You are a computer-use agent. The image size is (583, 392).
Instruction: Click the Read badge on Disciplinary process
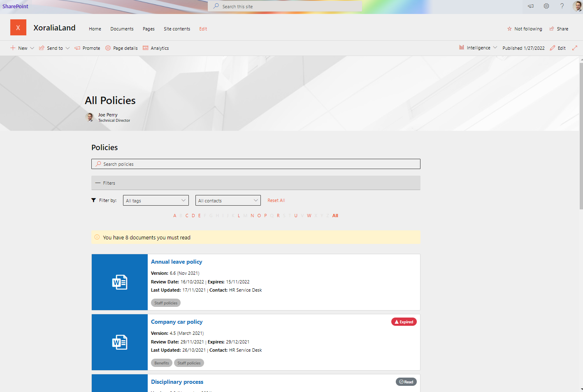tap(406, 382)
